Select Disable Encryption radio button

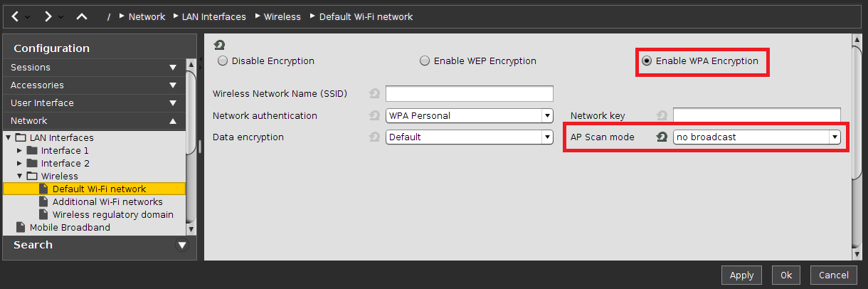223,61
